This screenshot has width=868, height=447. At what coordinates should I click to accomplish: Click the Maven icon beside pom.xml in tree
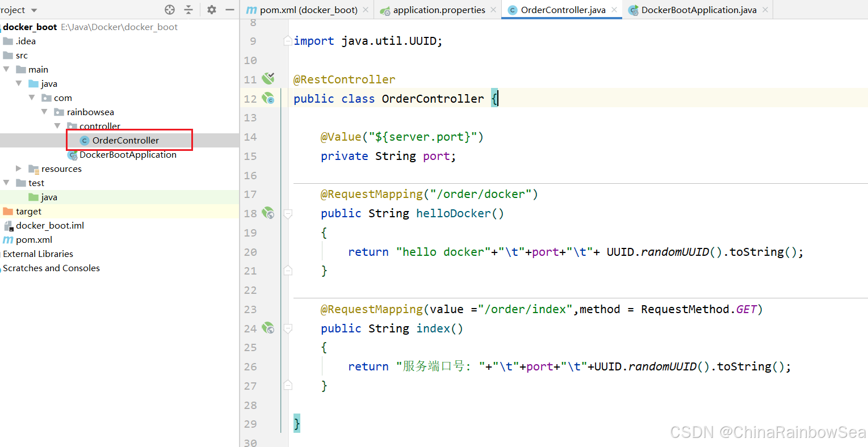click(8, 239)
